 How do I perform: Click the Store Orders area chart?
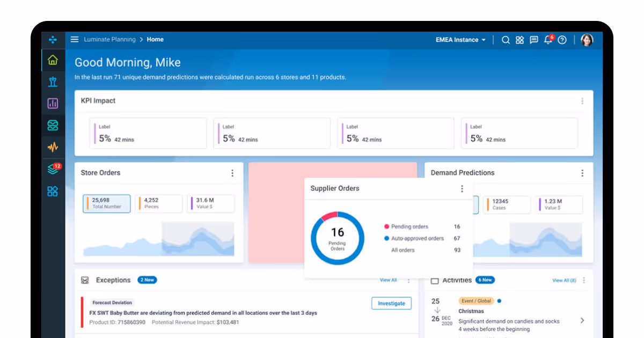pos(158,239)
